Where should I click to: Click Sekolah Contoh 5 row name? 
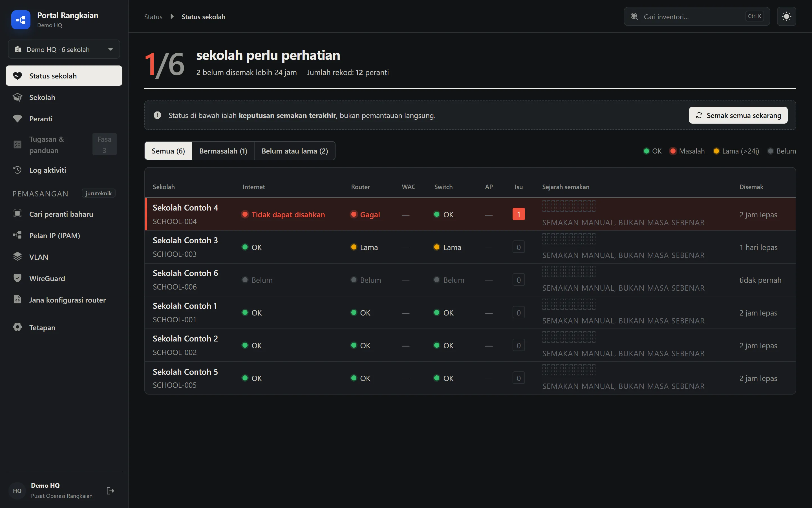pos(185,372)
